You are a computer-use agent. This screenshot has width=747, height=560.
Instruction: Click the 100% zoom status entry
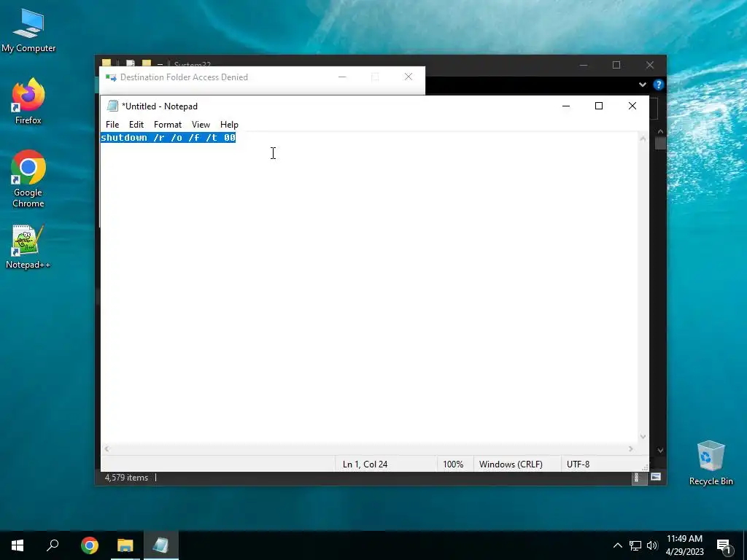pos(453,464)
